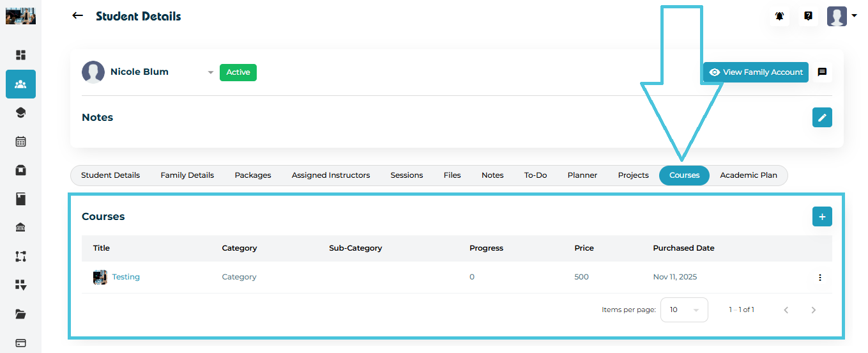
Task: Open the items per page dropdown
Action: point(684,310)
